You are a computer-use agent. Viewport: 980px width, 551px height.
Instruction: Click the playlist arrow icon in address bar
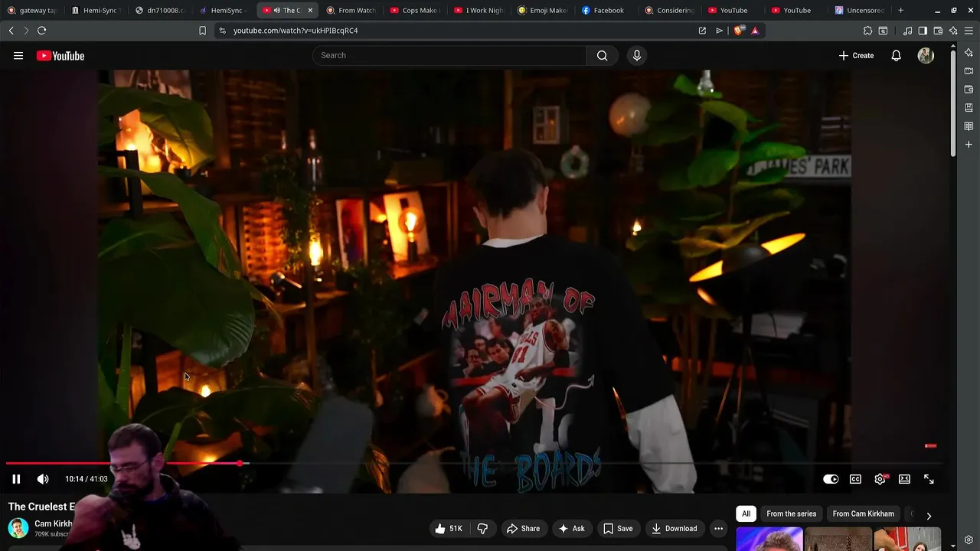tap(719, 31)
